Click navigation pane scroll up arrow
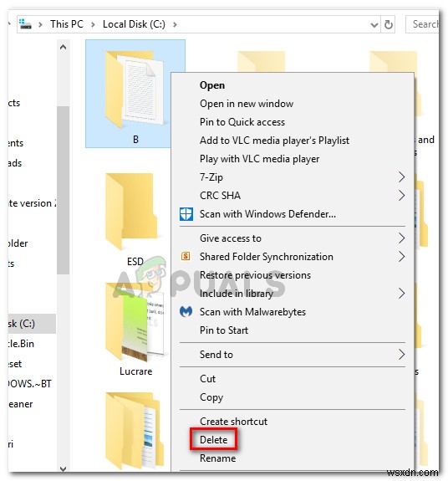This screenshot has width=448, height=481. (64, 47)
